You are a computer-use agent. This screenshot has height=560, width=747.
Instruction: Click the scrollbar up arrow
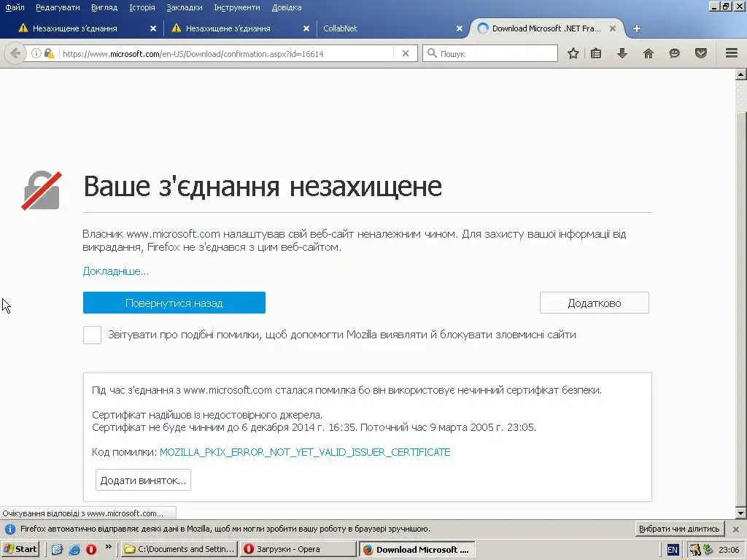[741, 75]
